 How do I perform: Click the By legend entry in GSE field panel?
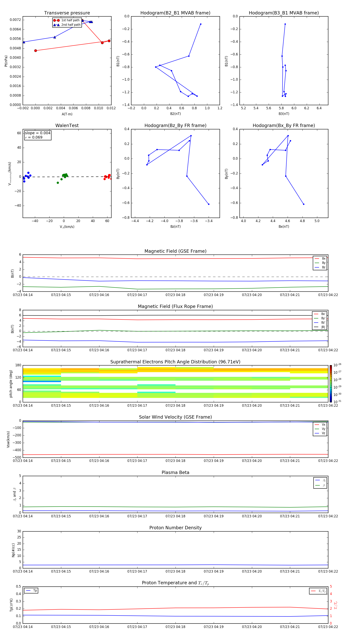pos(320,263)
